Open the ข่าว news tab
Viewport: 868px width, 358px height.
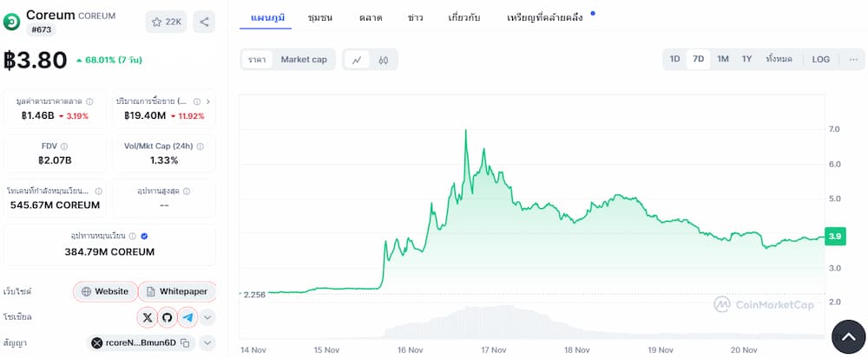tap(415, 17)
